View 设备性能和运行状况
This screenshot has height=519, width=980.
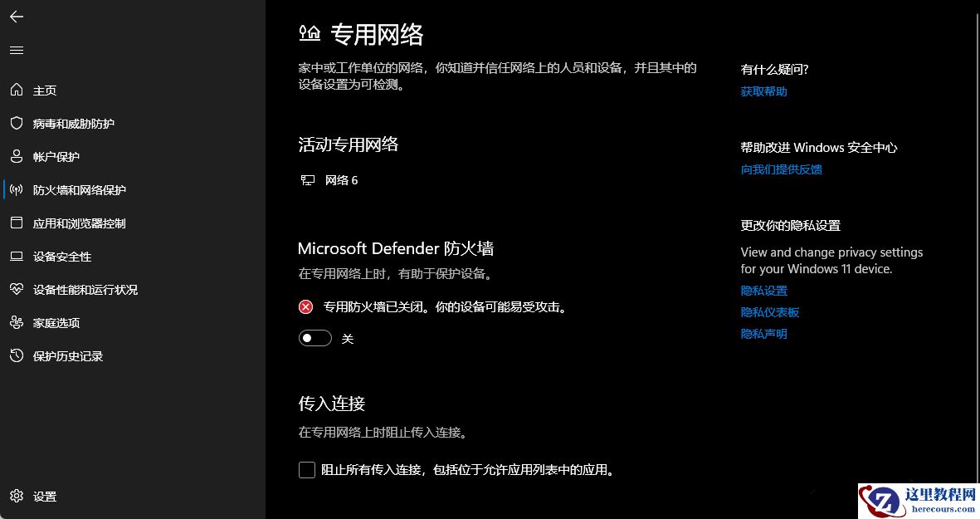point(85,289)
